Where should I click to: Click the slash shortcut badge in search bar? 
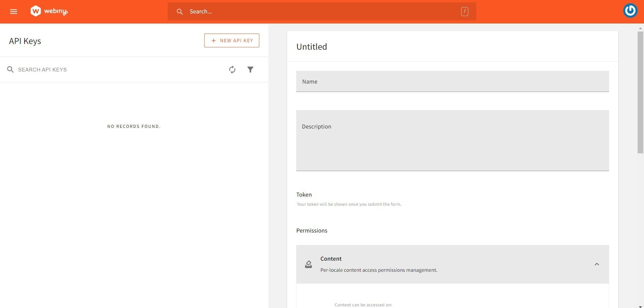click(x=464, y=11)
